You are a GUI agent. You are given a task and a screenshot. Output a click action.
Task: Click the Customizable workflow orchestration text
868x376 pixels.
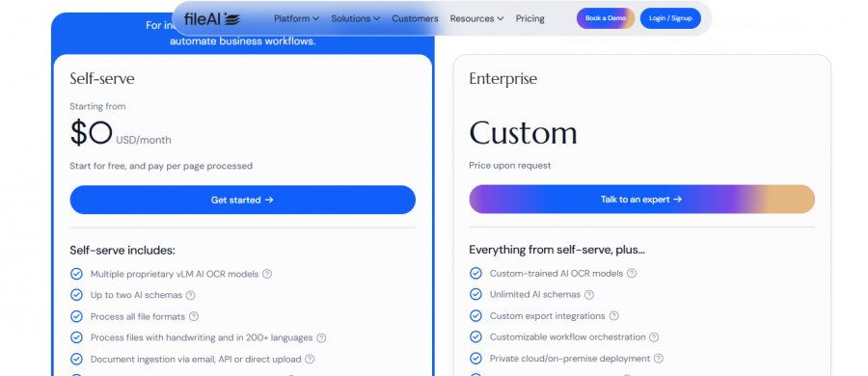pyautogui.click(x=567, y=337)
